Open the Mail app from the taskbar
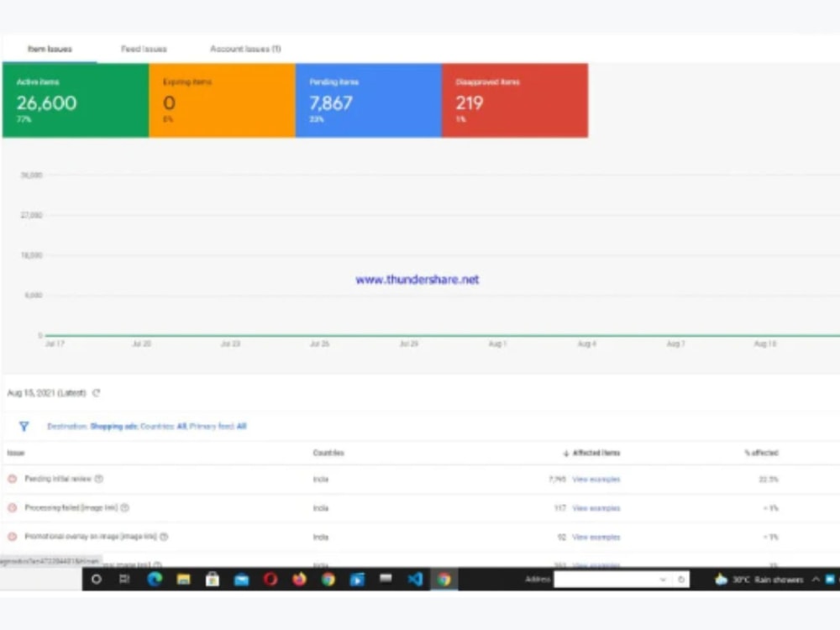840x630 pixels. pyautogui.click(x=242, y=579)
